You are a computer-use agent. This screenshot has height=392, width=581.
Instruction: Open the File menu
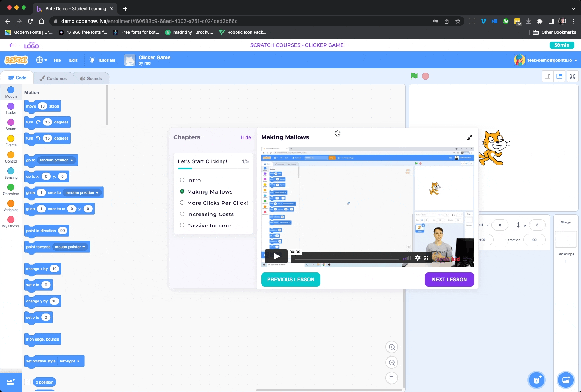pyautogui.click(x=57, y=60)
